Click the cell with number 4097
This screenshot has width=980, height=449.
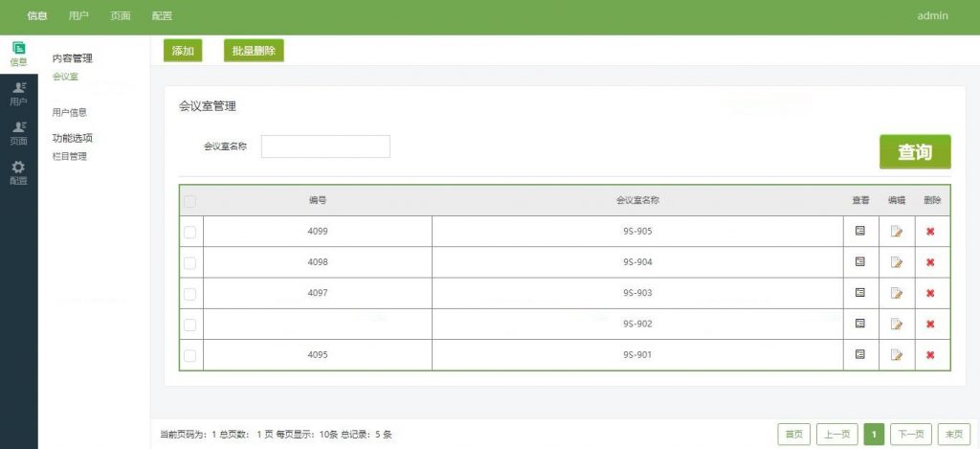click(x=318, y=293)
